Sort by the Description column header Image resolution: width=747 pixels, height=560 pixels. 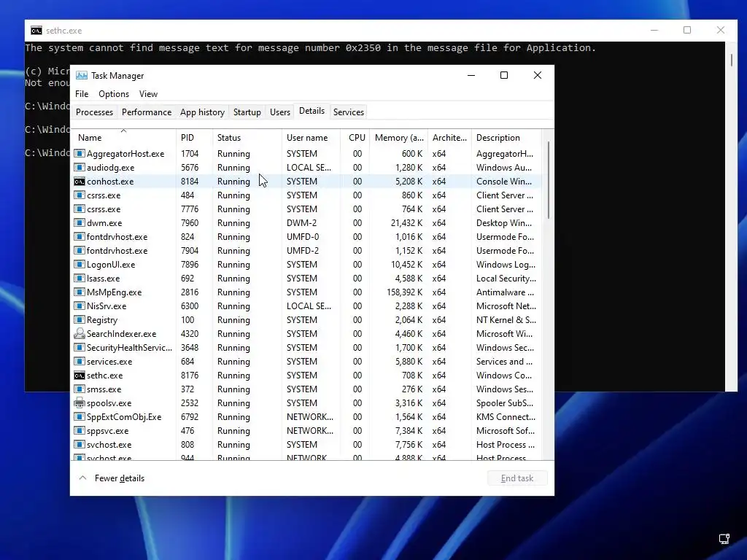coord(506,137)
